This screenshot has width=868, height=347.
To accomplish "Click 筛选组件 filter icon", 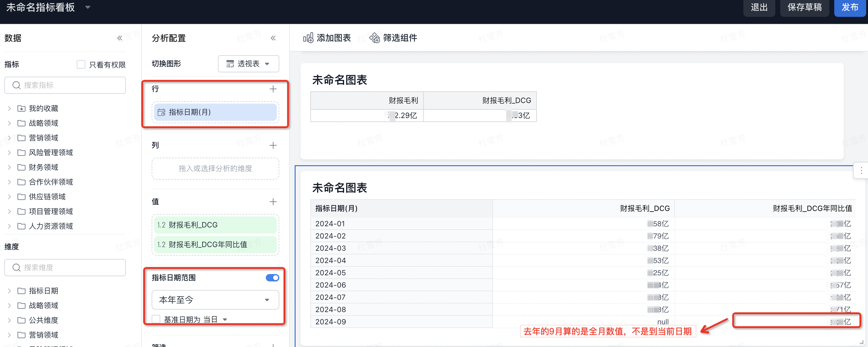I will [x=374, y=38].
